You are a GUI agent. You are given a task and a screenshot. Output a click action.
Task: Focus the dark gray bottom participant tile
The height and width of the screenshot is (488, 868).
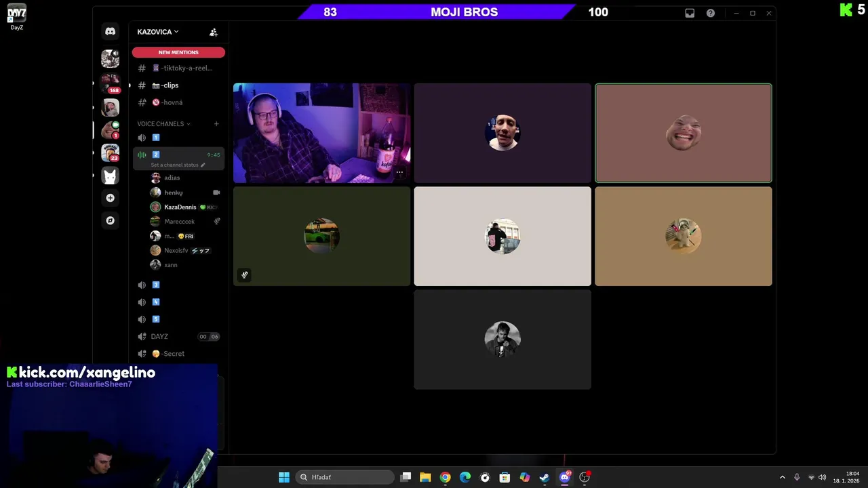(x=502, y=340)
